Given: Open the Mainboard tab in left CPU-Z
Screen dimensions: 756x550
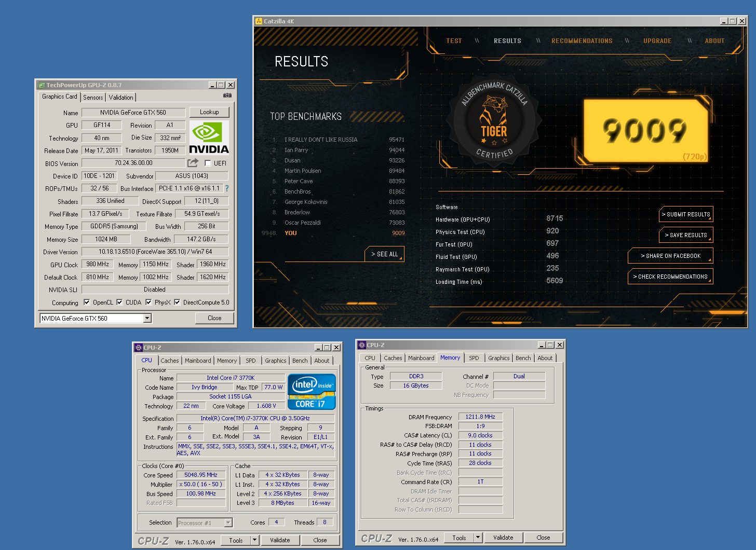Looking at the screenshot, I should tap(198, 361).
